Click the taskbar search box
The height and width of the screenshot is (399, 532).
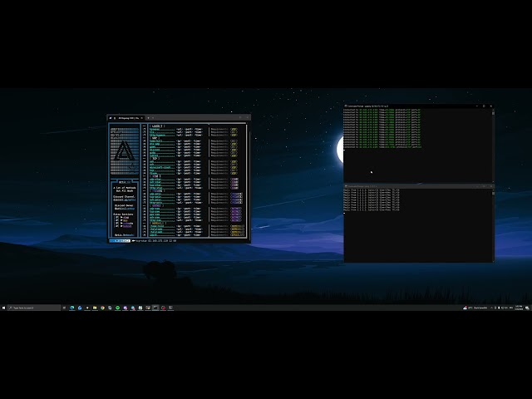coord(34,308)
